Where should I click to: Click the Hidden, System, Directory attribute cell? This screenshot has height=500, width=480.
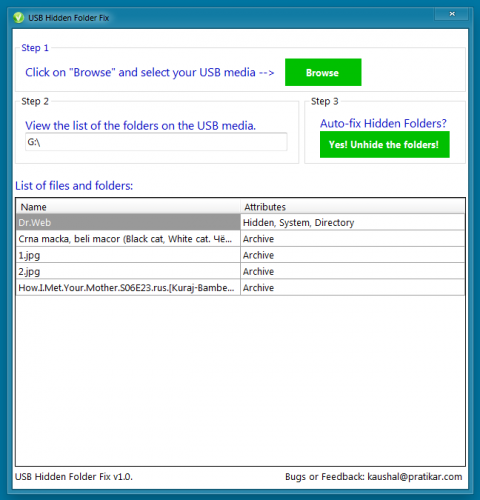click(x=298, y=223)
